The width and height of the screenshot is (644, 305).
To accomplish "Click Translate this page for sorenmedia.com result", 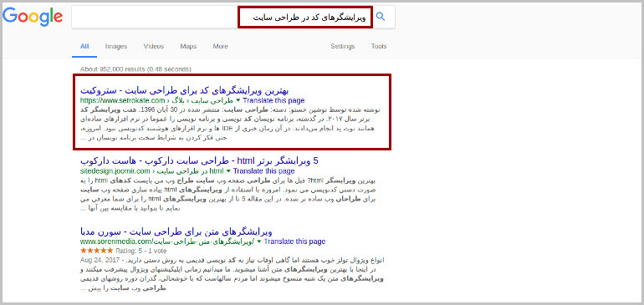I will (294, 241).
